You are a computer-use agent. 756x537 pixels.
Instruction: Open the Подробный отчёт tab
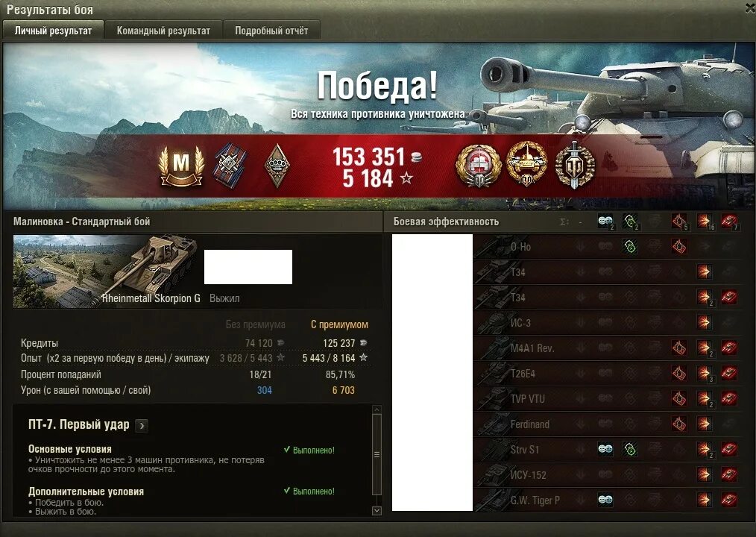point(271,31)
